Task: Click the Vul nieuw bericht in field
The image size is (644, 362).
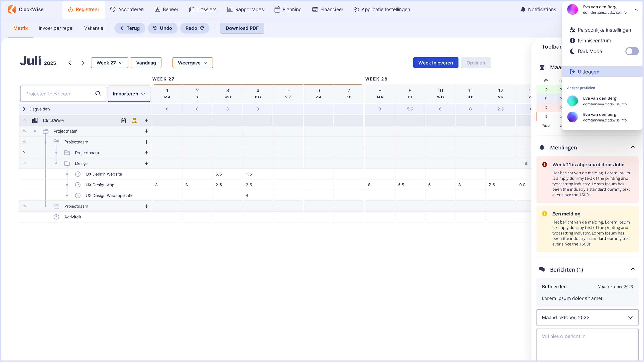Action: point(587,344)
